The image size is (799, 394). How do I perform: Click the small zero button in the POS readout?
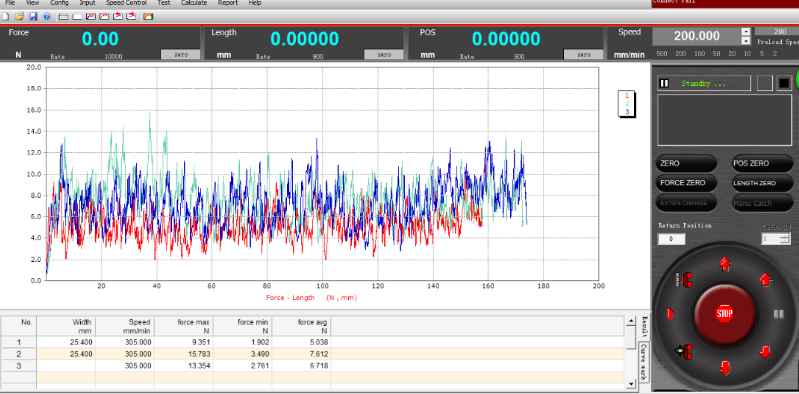pos(584,55)
